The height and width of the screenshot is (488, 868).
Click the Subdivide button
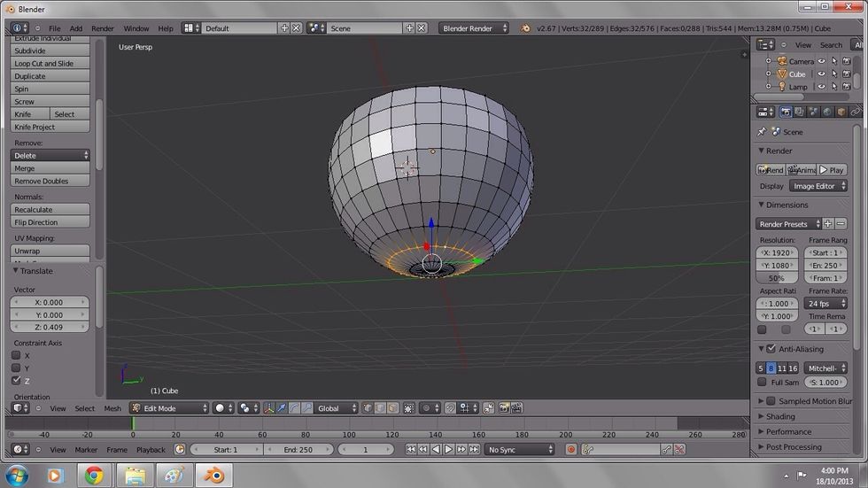pyautogui.click(x=50, y=50)
